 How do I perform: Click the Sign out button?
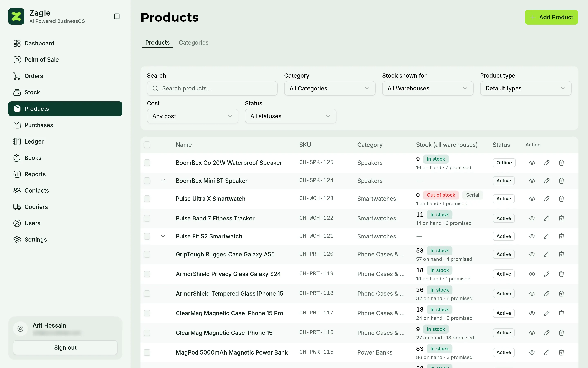[x=65, y=348]
